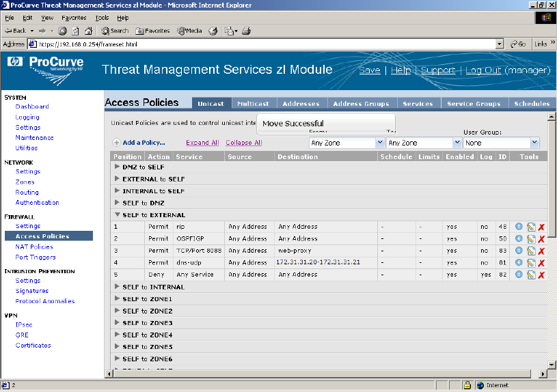Open Dashboard in sidebar
The height and width of the screenshot is (392, 557).
[x=32, y=107]
